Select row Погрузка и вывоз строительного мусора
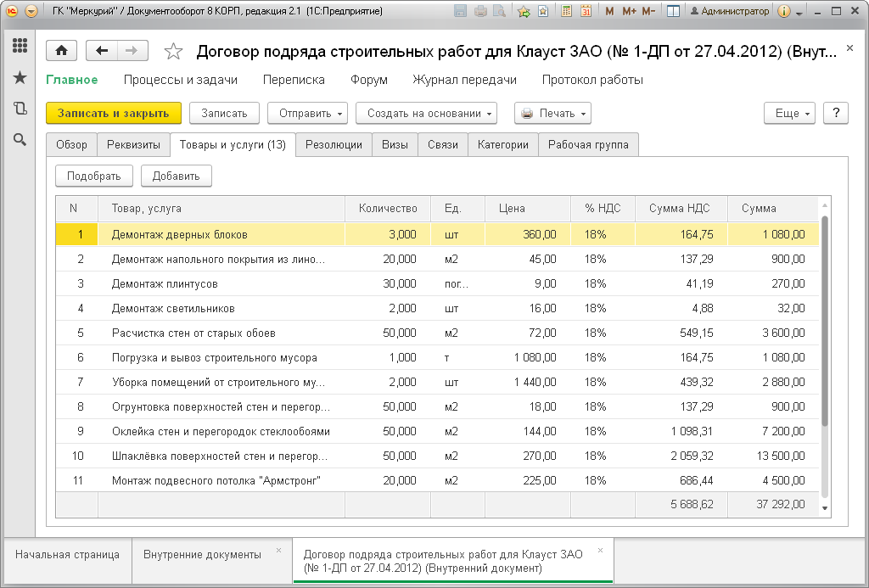Screen dimensions: 869x588 click(x=437, y=357)
